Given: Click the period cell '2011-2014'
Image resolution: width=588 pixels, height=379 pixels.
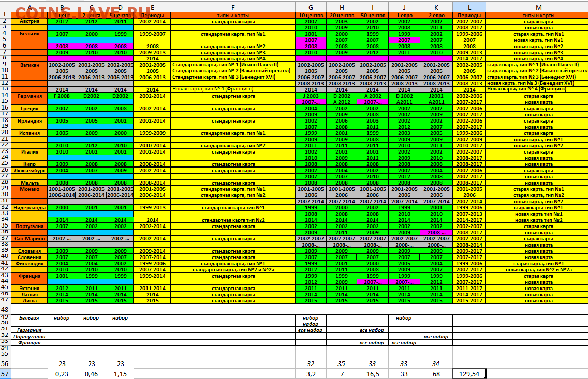Looking at the screenshot, I should (x=152, y=289).
